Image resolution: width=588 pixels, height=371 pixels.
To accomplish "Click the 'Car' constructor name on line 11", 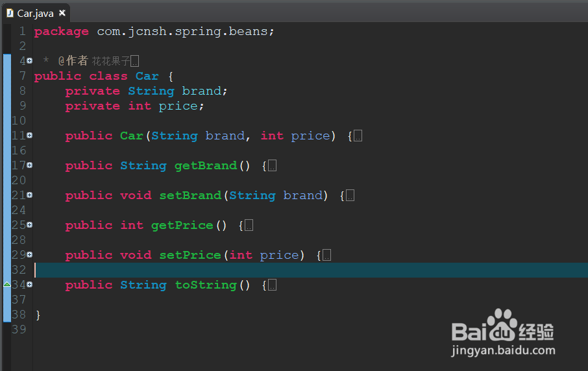I will 132,136.
